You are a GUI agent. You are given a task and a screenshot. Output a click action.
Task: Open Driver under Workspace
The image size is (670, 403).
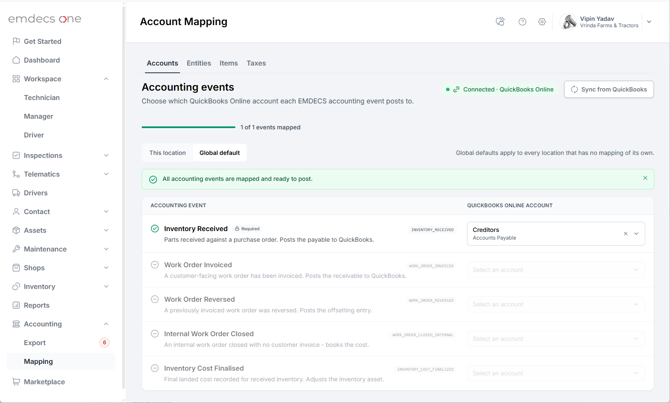coord(34,135)
